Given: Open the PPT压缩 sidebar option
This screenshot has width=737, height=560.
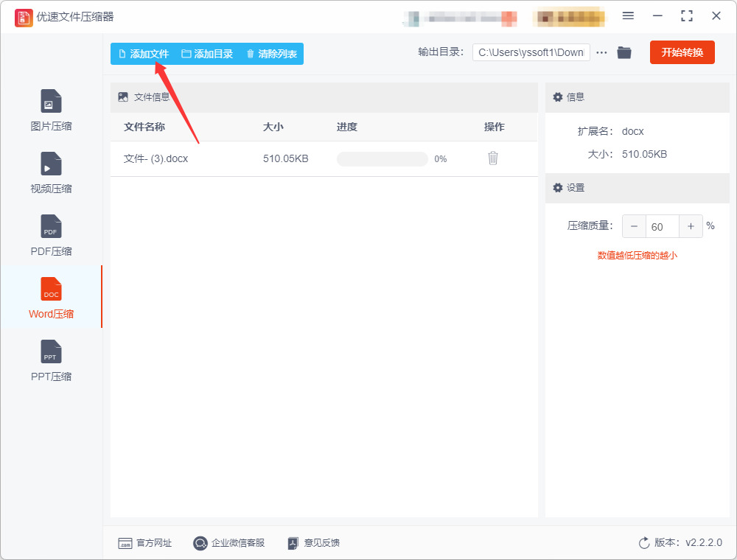Looking at the screenshot, I should pyautogui.click(x=51, y=360).
